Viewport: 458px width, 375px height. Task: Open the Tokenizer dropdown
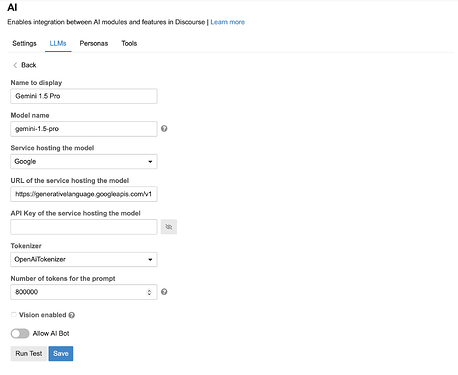click(84, 260)
